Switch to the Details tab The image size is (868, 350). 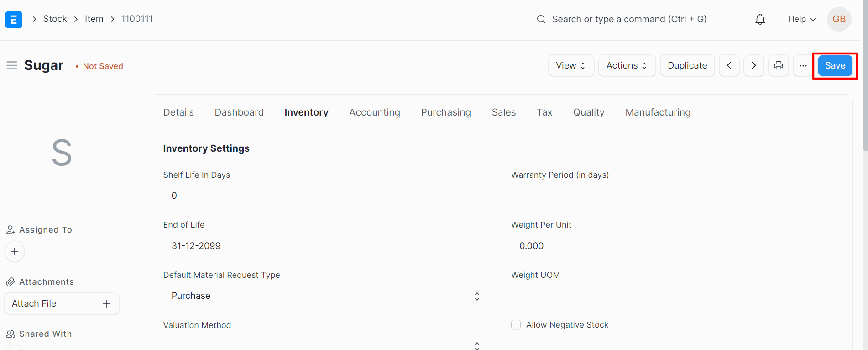coord(178,112)
